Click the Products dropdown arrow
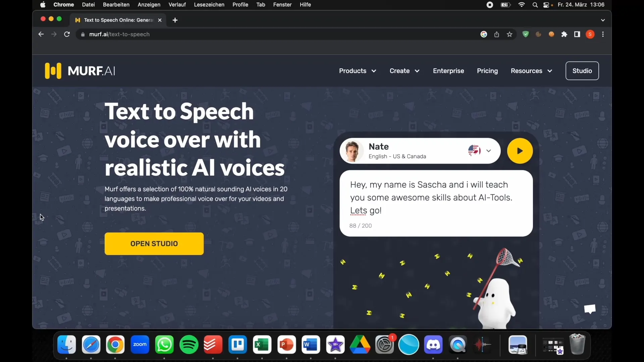 click(373, 71)
